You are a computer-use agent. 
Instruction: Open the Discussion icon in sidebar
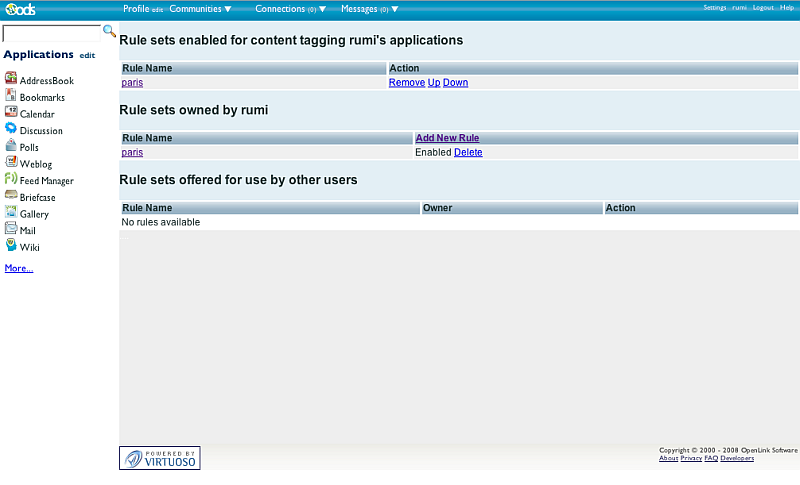(x=11, y=129)
